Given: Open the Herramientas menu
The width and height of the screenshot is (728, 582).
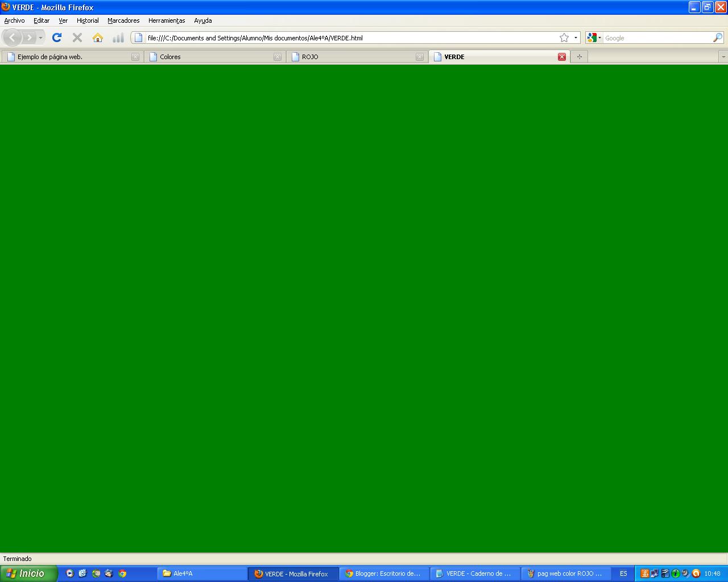Looking at the screenshot, I should (166, 20).
